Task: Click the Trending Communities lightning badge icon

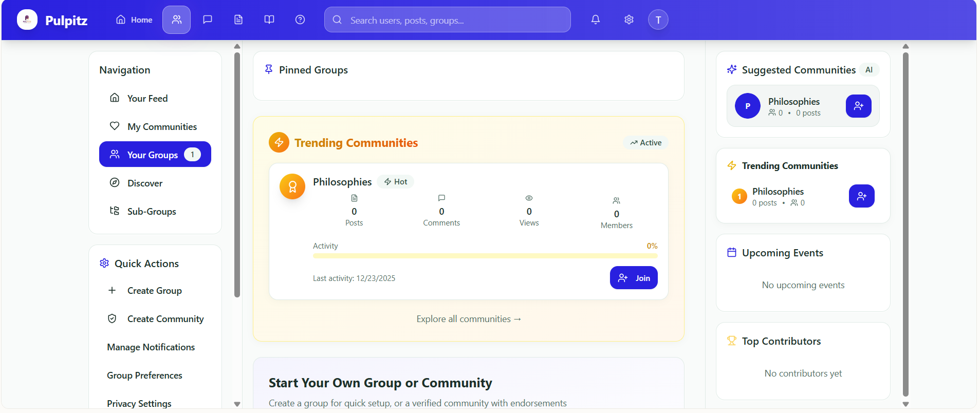Action: tap(279, 142)
